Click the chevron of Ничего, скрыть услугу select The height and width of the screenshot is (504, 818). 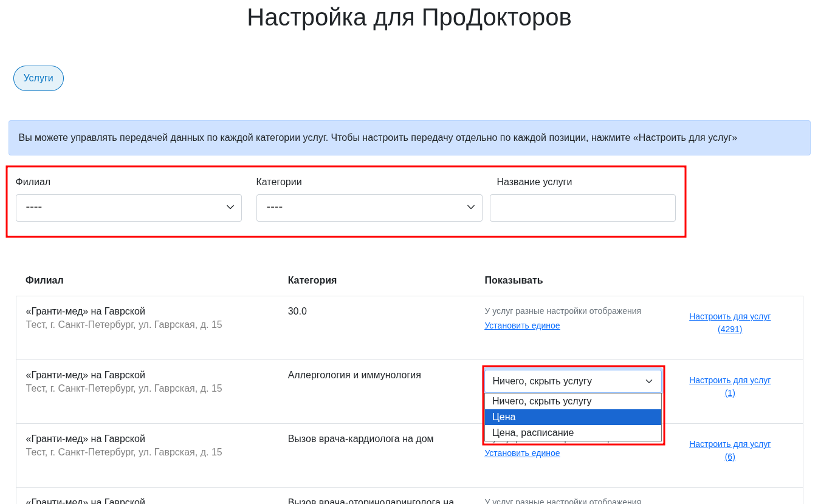tap(649, 381)
